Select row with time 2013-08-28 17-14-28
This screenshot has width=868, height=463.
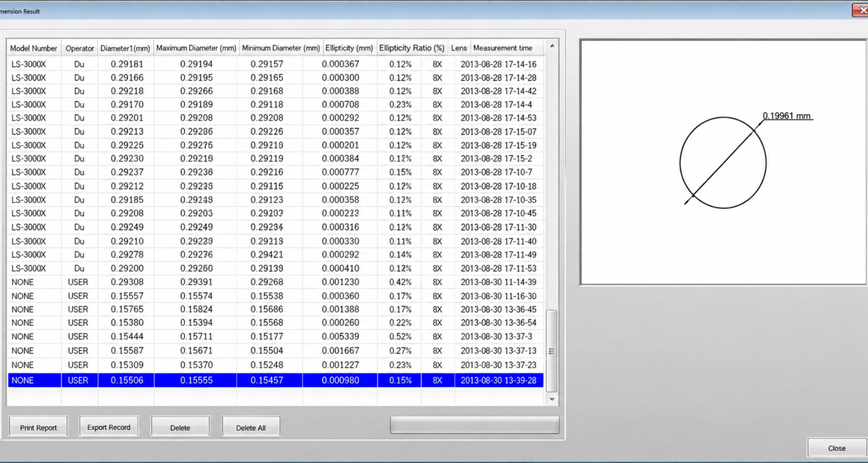(276, 78)
